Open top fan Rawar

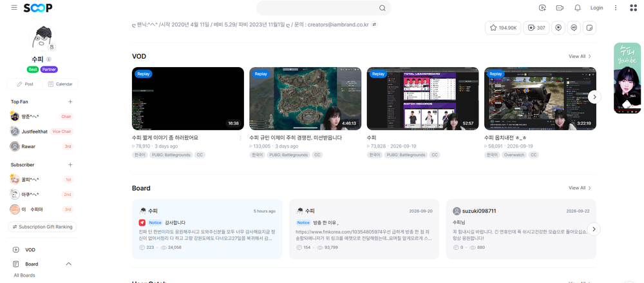(28, 146)
